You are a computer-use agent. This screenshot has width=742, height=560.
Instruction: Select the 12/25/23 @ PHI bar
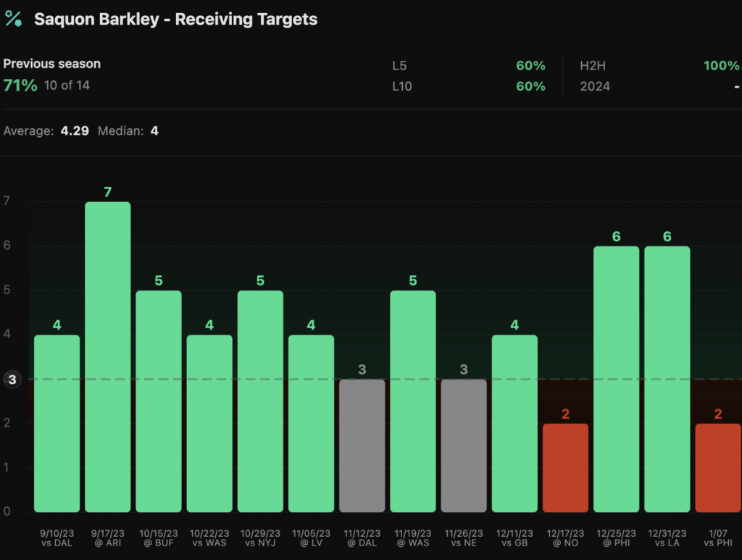617,379
